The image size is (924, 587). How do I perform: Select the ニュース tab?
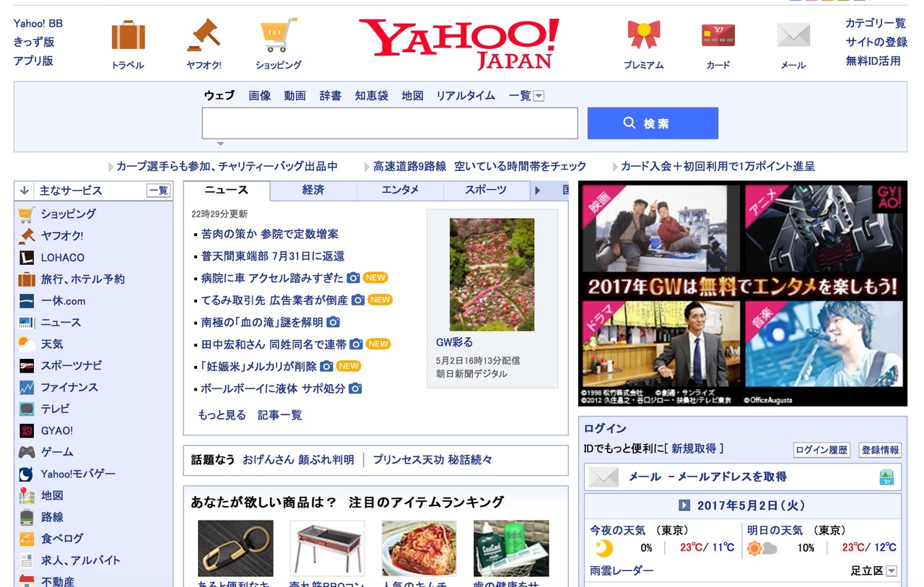point(227,190)
